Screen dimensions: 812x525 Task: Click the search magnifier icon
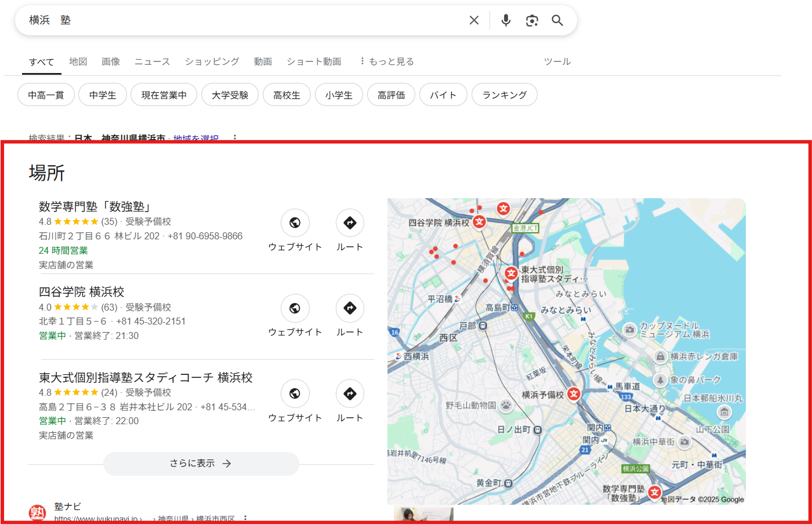pos(557,20)
